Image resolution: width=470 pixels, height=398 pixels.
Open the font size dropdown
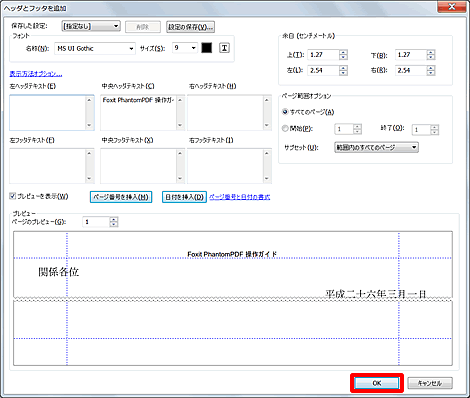click(x=185, y=48)
